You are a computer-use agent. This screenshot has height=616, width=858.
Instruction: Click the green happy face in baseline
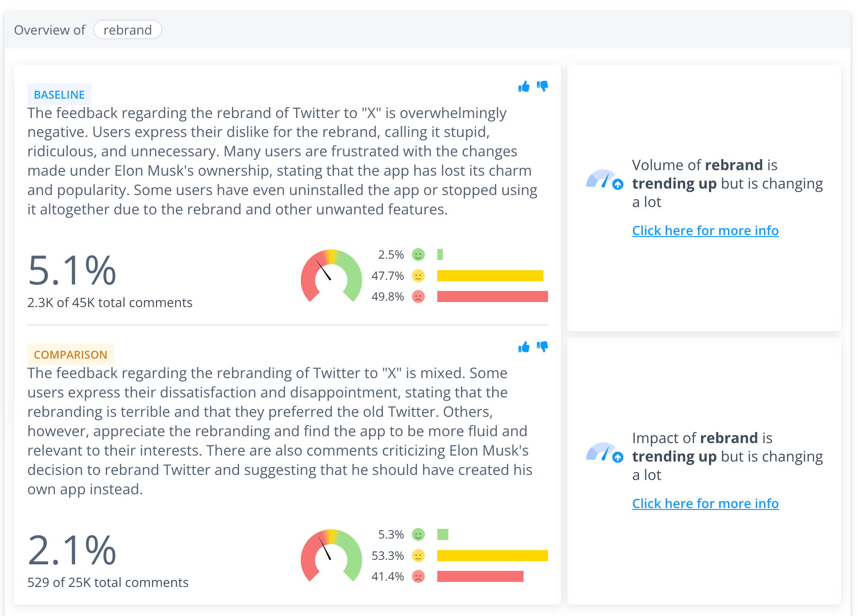pos(418,255)
